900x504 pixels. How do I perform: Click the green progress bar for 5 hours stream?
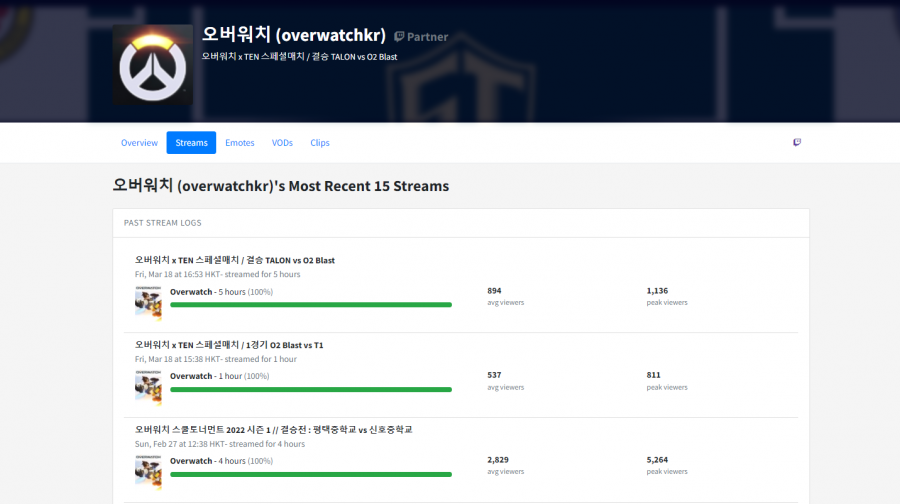pos(311,305)
